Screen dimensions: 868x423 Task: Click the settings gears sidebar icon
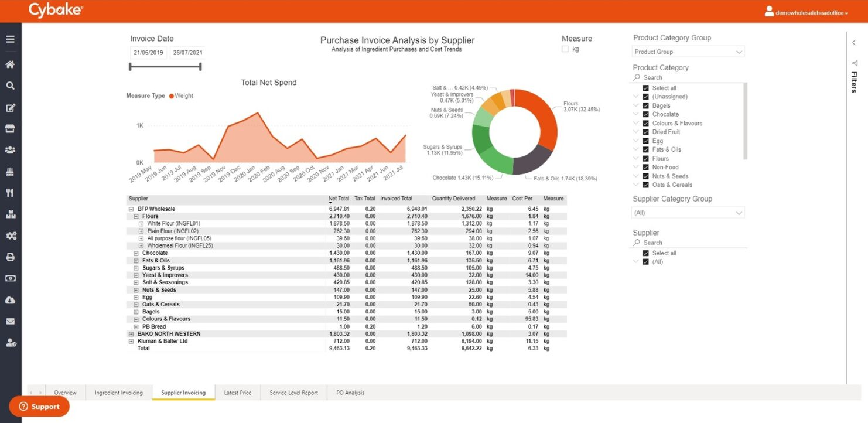tap(10, 236)
